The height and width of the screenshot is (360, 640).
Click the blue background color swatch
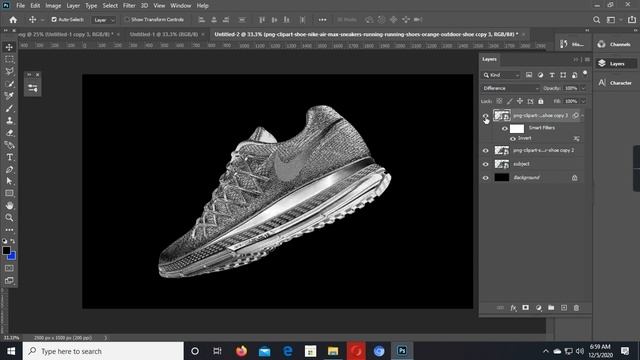point(12,256)
